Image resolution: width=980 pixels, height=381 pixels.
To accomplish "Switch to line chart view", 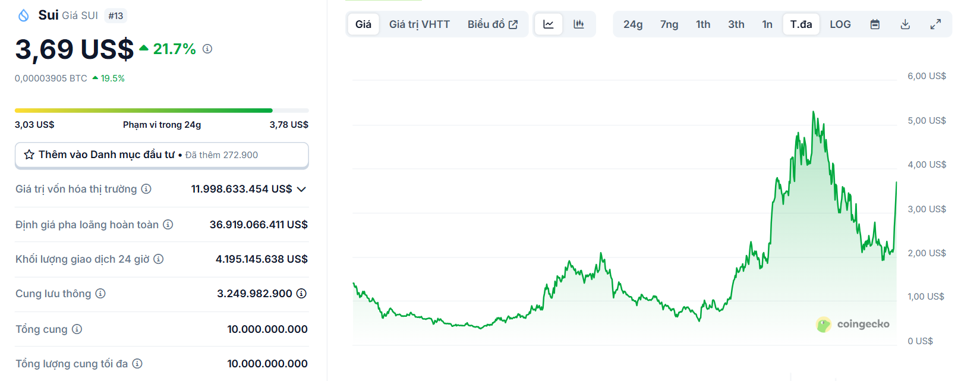I will (x=549, y=24).
